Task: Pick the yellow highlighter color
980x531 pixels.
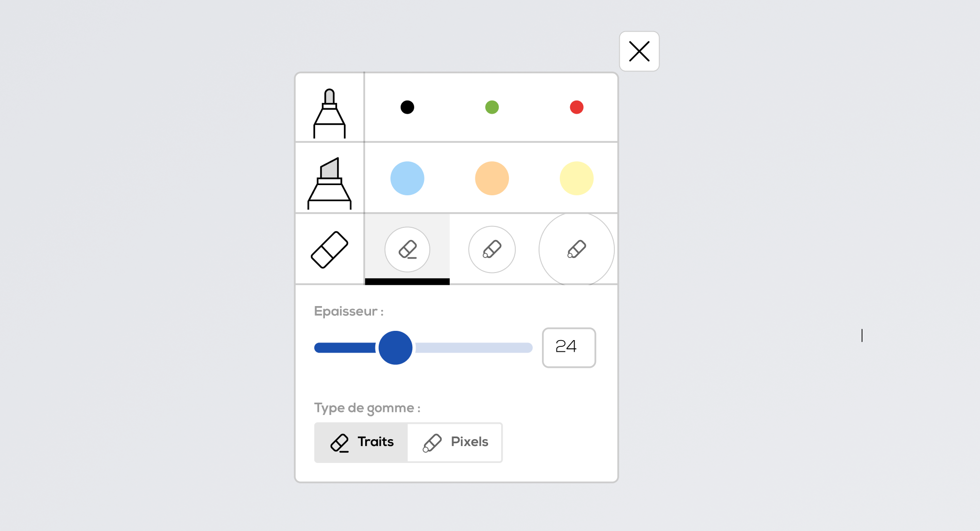Action: 576,178
